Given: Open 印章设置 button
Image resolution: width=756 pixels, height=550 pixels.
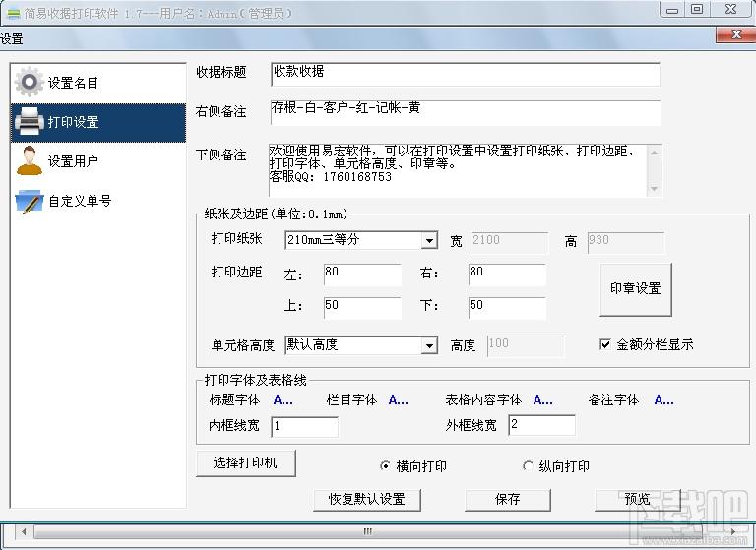Looking at the screenshot, I should tap(636, 289).
